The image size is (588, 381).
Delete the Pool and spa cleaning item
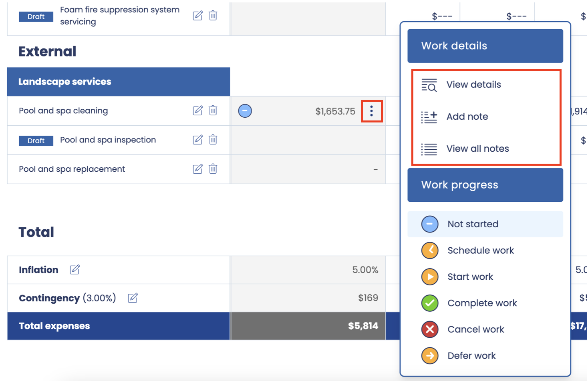pyautogui.click(x=213, y=110)
